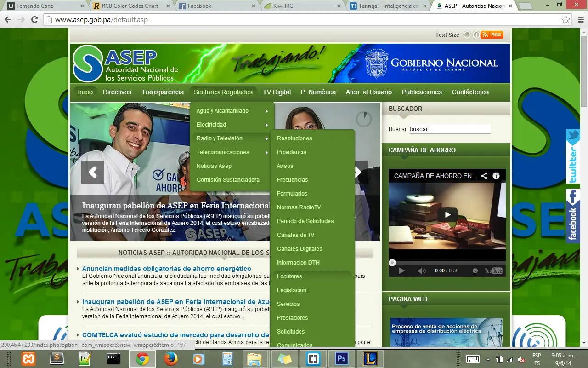Play the video using the center button
588x368 pixels.
coord(447,214)
